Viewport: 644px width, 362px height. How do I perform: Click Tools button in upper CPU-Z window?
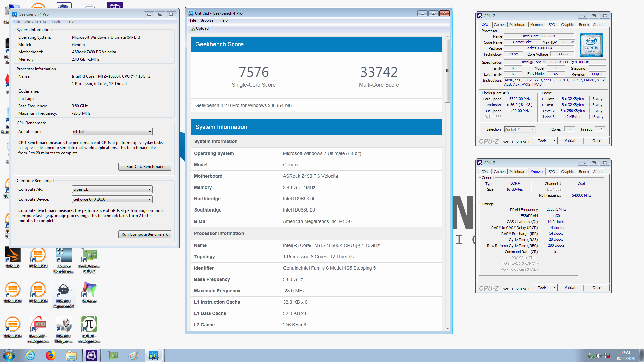[542, 141]
